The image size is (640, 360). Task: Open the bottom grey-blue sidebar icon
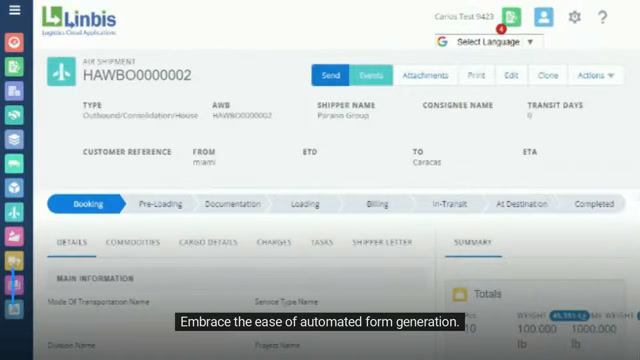tap(14, 309)
